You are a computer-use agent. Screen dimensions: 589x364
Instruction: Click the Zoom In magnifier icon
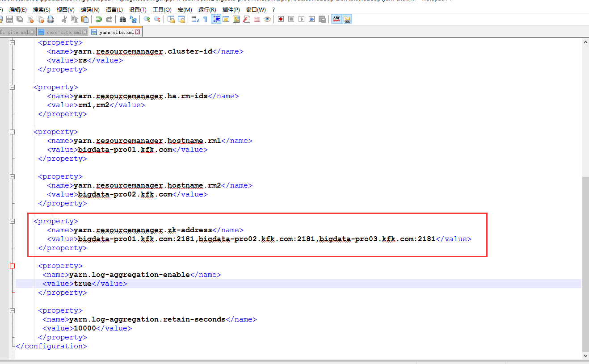[147, 19]
